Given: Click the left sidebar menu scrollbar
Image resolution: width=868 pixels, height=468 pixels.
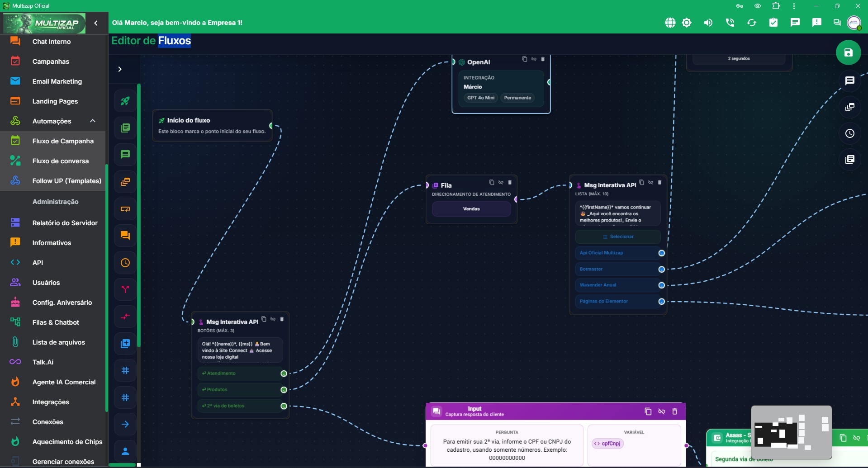Looking at the screenshot, I should tap(107, 288).
